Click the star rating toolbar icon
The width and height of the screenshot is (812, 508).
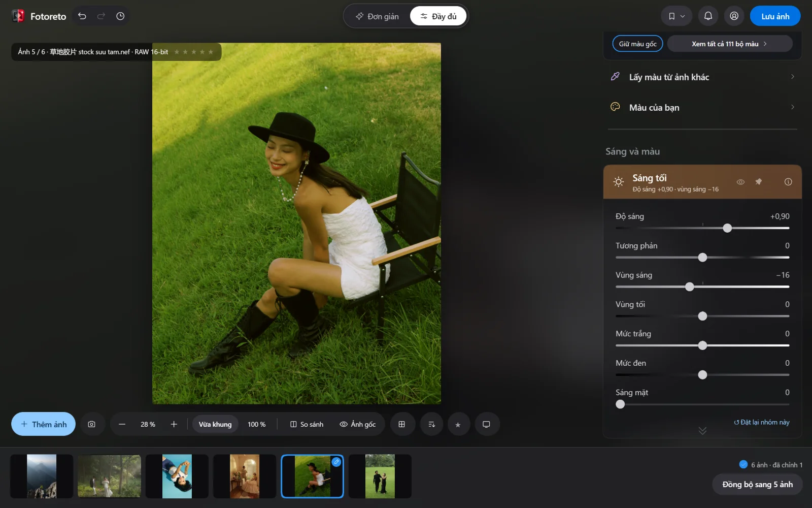click(458, 424)
